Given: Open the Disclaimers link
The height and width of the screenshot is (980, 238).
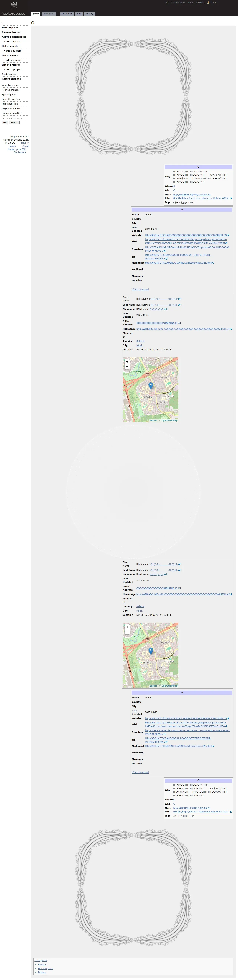Looking at the screenshot, I should 20,152.
